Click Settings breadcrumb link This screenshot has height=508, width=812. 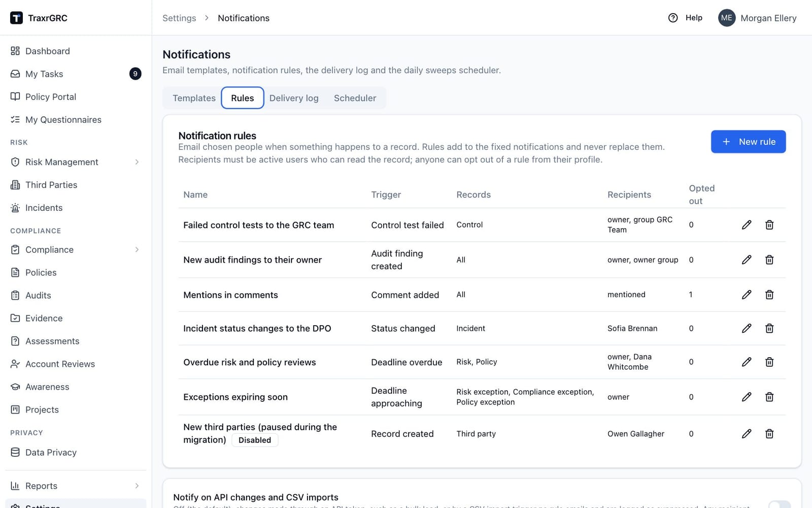[179, 18]
